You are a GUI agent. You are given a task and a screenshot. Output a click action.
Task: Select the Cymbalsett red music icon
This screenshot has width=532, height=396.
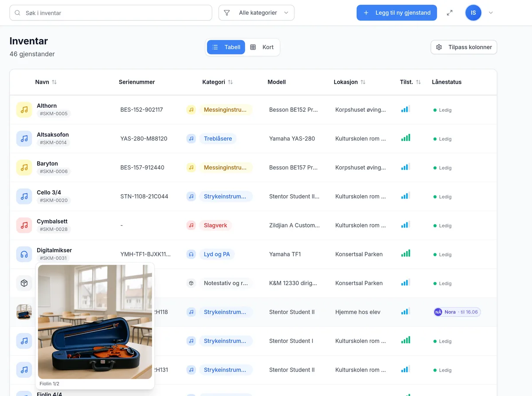pyautogui.click(x=24, y=225)
